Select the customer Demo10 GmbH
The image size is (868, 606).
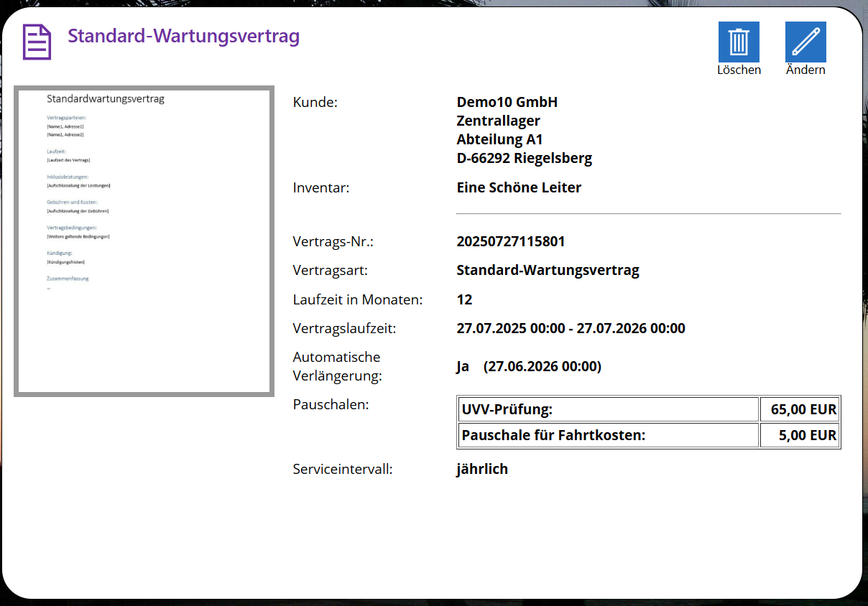coord(507,102)
